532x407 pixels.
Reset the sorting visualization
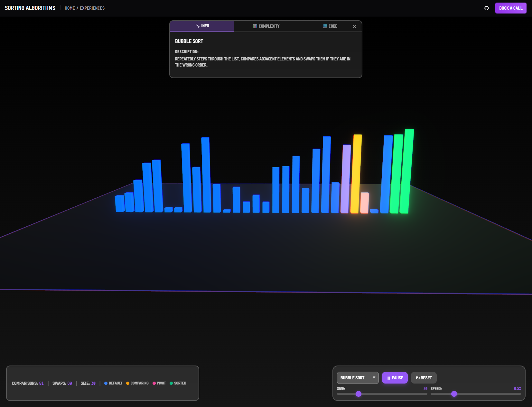point(424,378)
